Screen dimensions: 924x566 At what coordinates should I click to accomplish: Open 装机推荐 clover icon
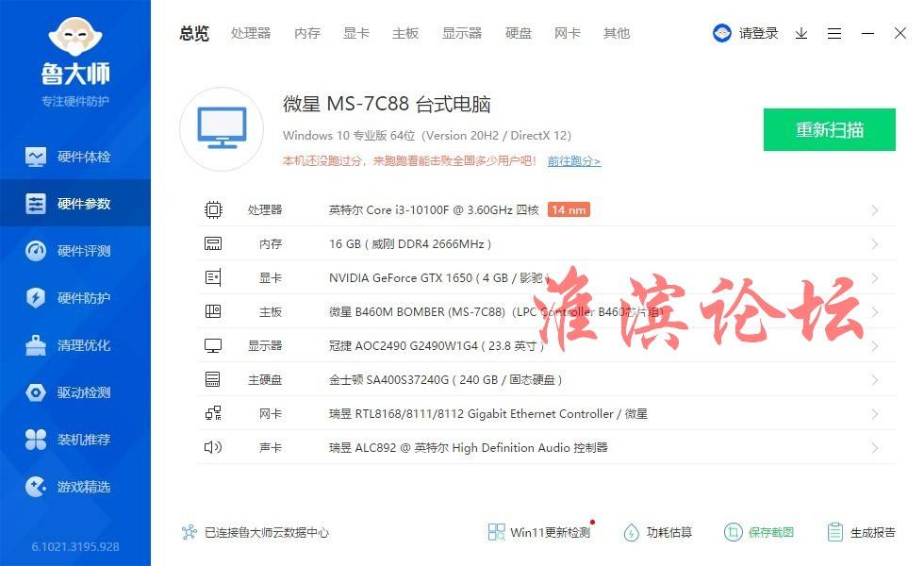pos(36,440)
